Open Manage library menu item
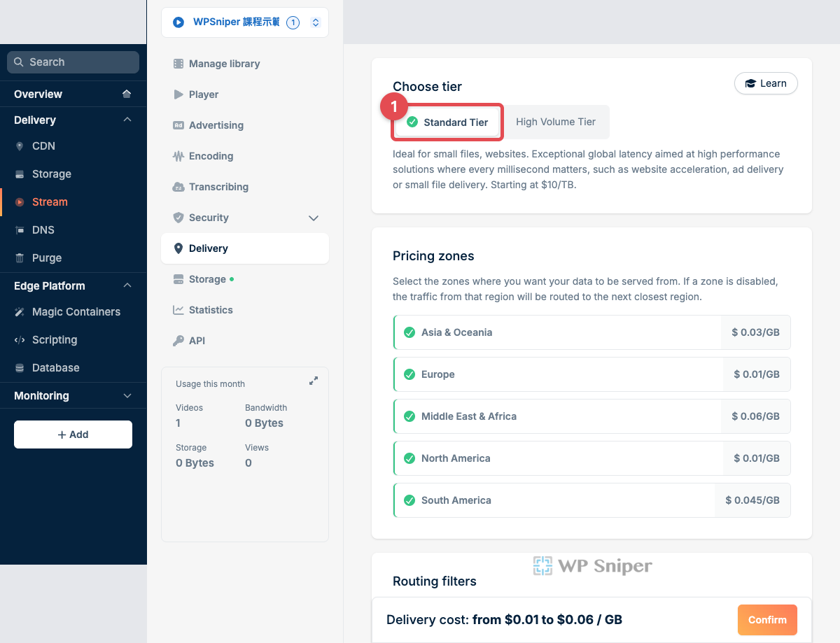840x643 pixels. pyautogui.click(x=245, y=64)
